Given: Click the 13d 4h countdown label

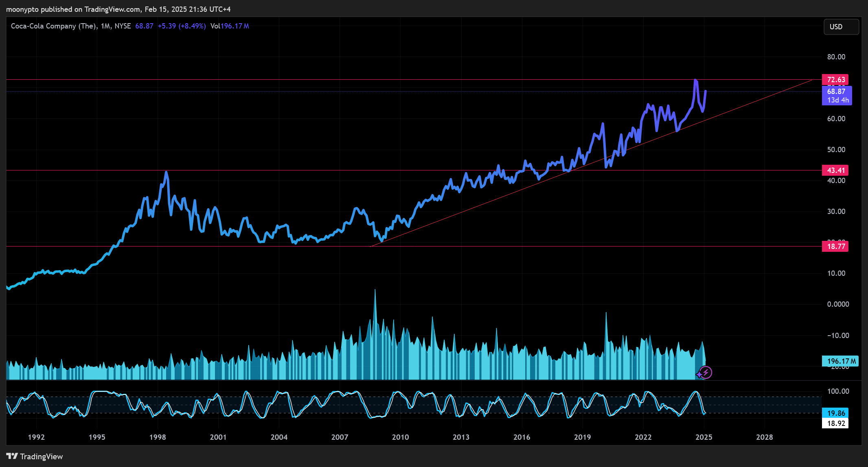Looking at the screenshot, I should click(x=838, y=100).
